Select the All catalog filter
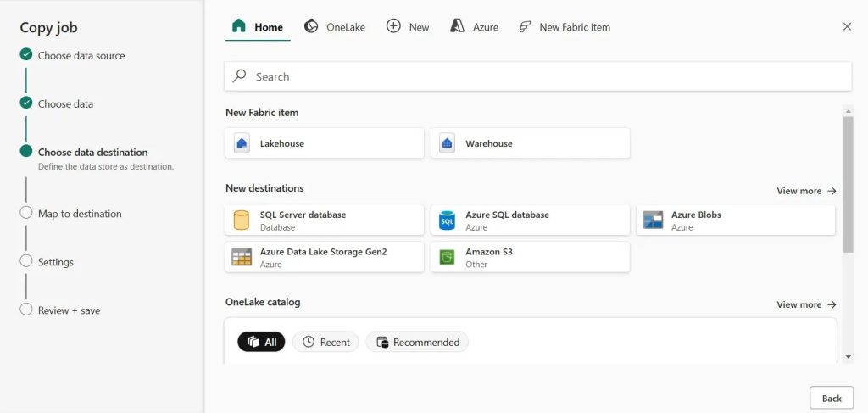The width and height of the screenshot is (868, 413). click(x=261, y=342)
